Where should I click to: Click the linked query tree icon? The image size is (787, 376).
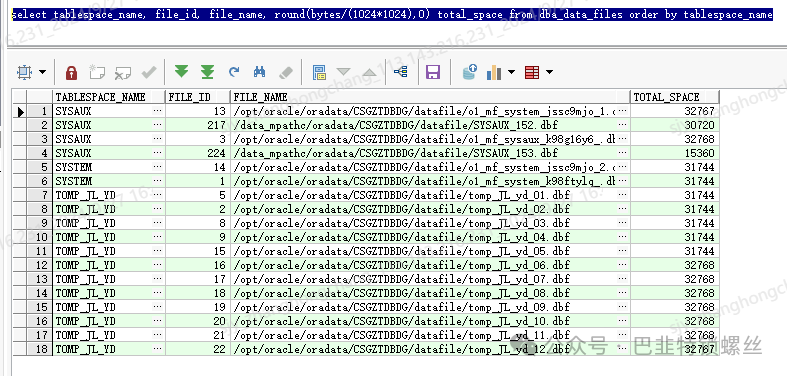pyautogui.click(x=401, y=72)
